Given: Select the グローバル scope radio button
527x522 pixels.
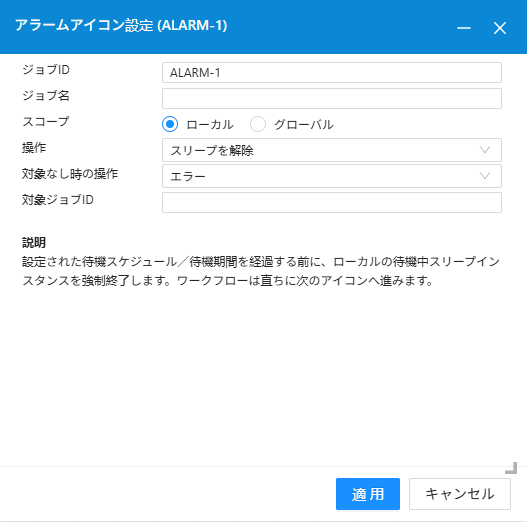Looking at the screenshot, I should pos(258,124).
